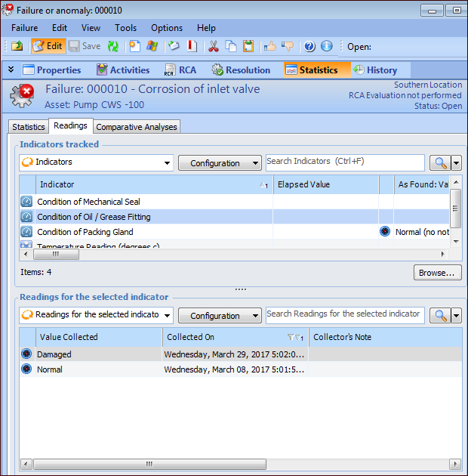Expand search options arrow beside indicators search
The image size is (468, 476).
coord(456,163)
